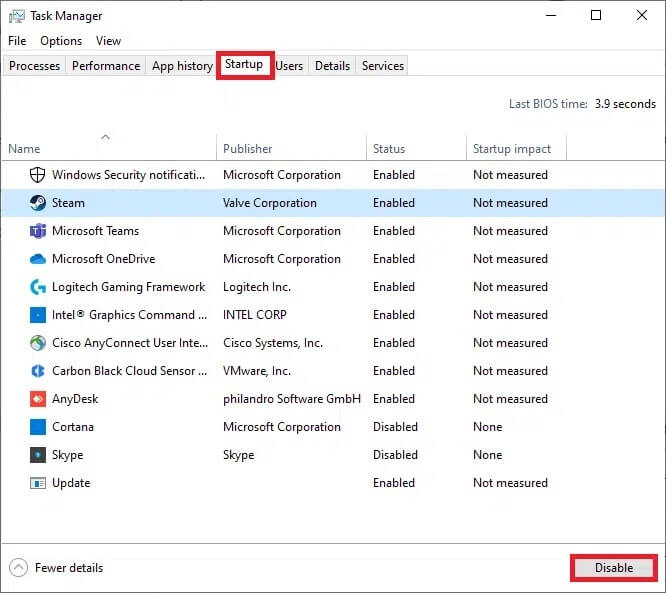Image resolution: width=666 pixels, height=593 pixels.
Task: Select the Update row name
Action: click(71, 483)
